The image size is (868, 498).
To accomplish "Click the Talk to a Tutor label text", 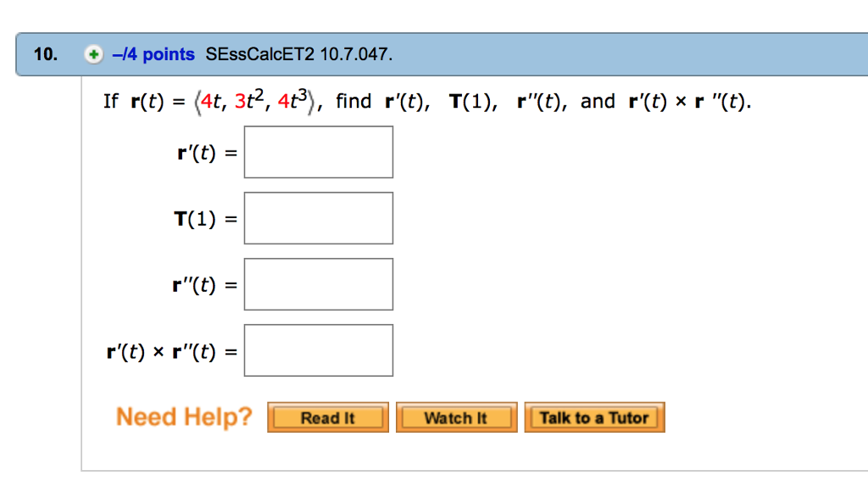I will coord(594,417).
